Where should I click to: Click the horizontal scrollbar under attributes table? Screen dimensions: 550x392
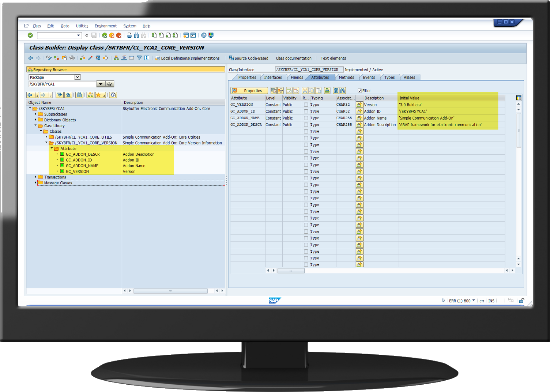pyautogui.click(x=291, y=271)
